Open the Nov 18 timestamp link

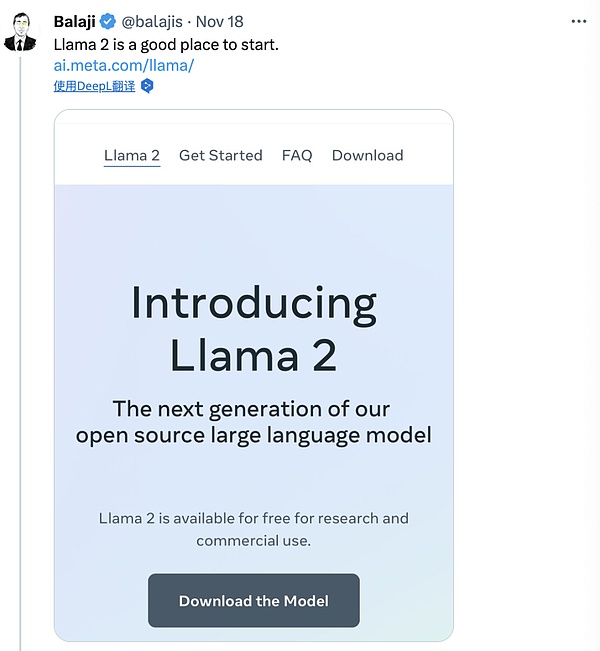point(220,22)
